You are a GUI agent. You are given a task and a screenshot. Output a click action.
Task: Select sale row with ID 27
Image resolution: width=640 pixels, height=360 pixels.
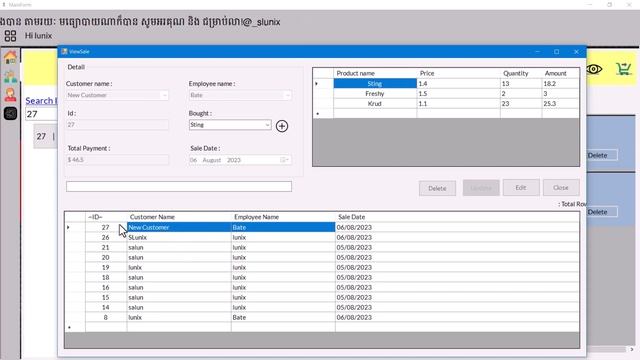point(322,227)
